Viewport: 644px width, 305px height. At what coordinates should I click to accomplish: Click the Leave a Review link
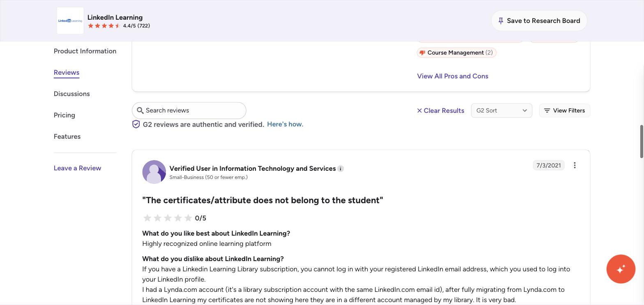point(77,168)
